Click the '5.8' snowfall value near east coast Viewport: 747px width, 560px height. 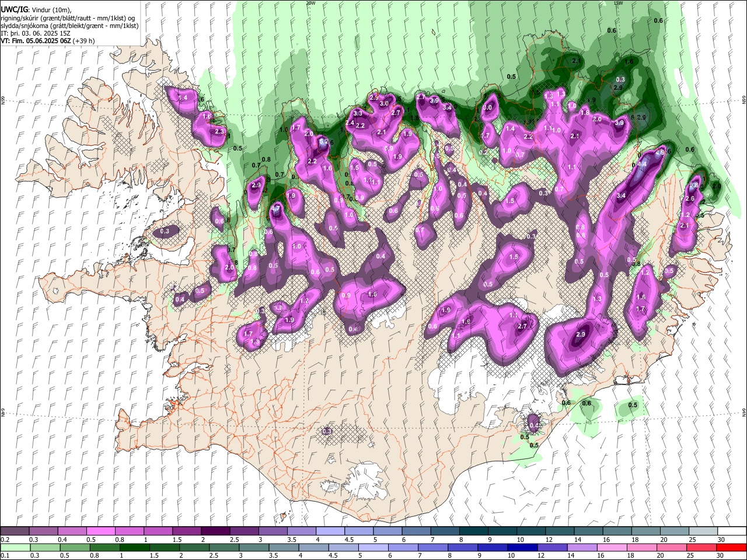point(694,185)
